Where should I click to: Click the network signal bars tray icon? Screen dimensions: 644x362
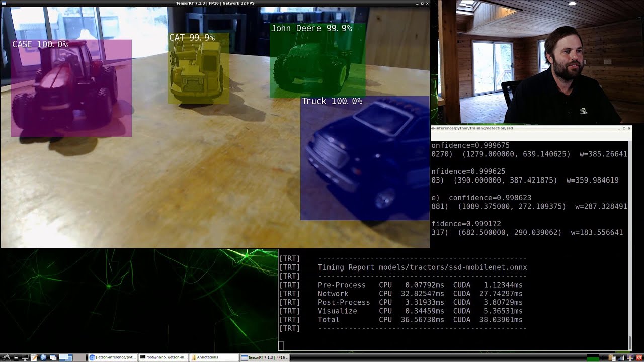click(621, 357)
